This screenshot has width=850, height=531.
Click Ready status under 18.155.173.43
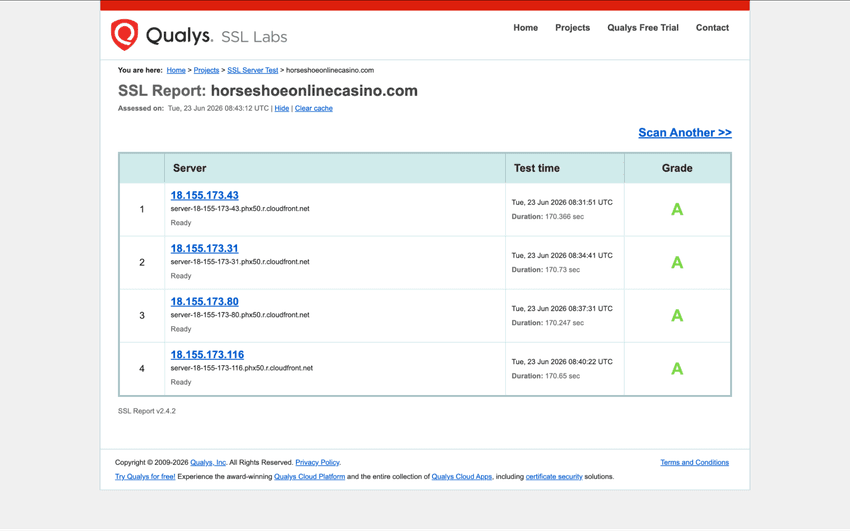coord(181,223)
